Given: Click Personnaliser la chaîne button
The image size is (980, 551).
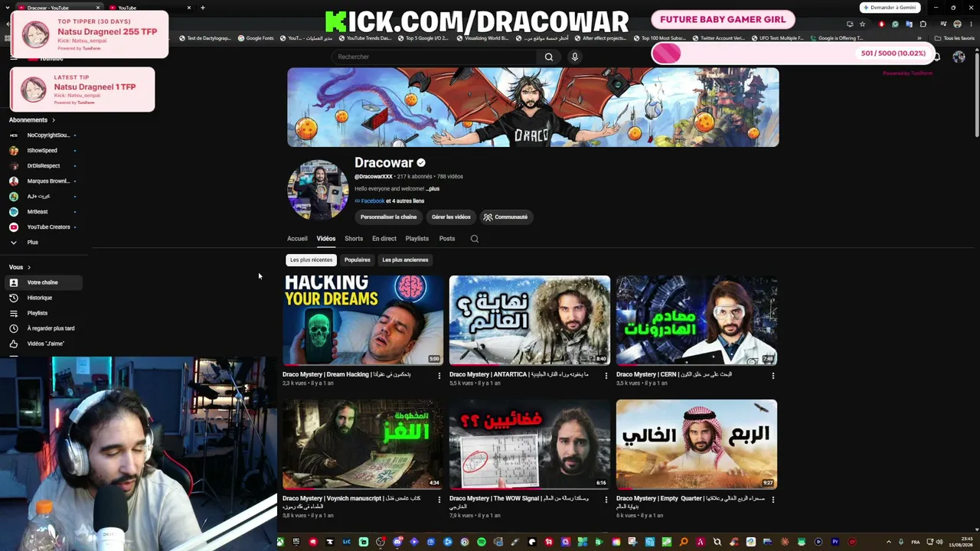Looking at the screenshot, I should point(389,217).
